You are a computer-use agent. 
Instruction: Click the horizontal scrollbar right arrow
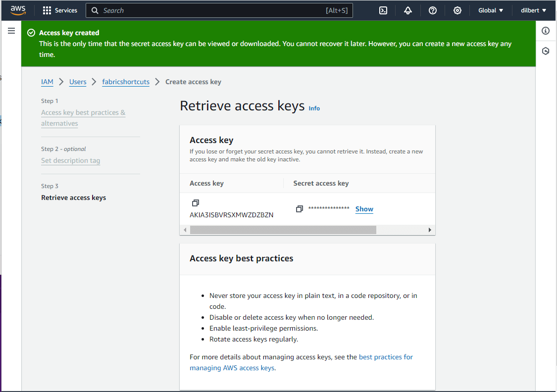[x=430, y=230]
